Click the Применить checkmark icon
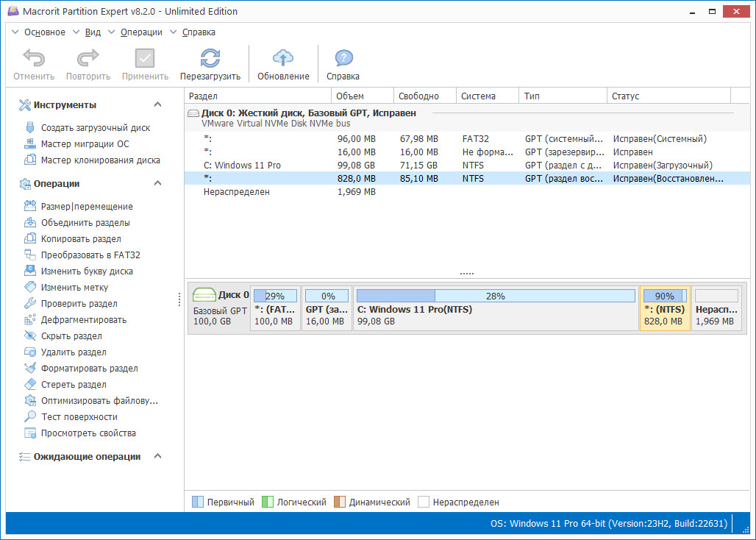 [x=145, y=58]
